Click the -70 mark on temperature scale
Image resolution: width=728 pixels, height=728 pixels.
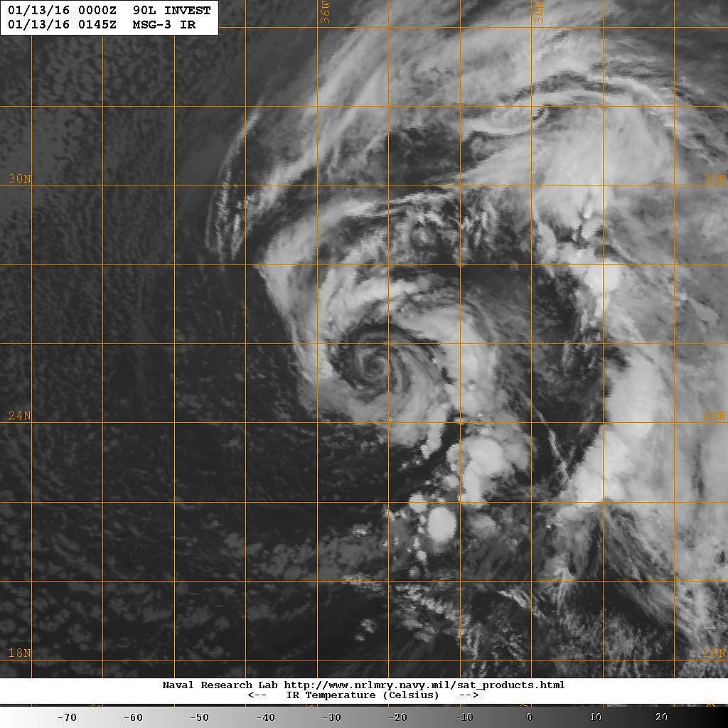(x=66, y=717)
